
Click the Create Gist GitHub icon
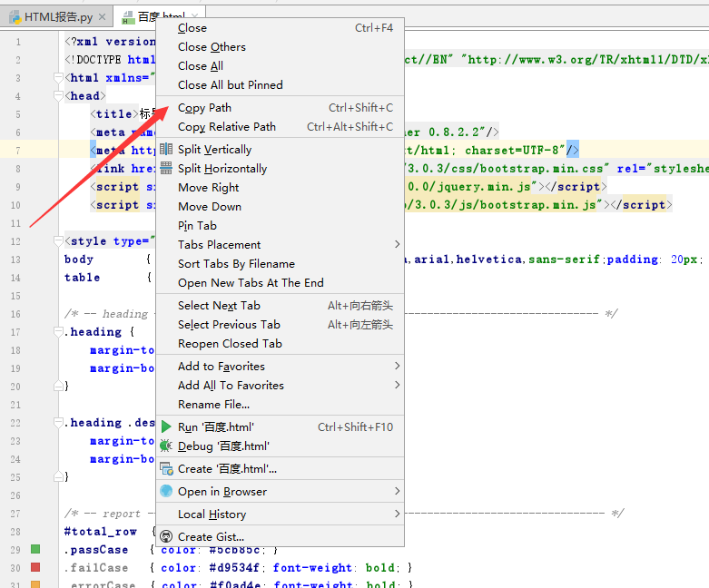pos(166,536)
